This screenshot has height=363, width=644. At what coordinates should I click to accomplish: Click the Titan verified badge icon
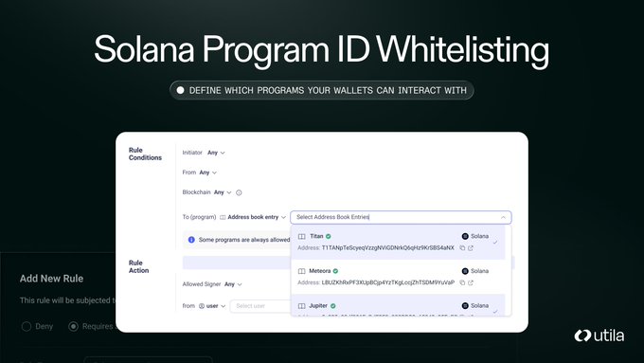coord(329,236)
